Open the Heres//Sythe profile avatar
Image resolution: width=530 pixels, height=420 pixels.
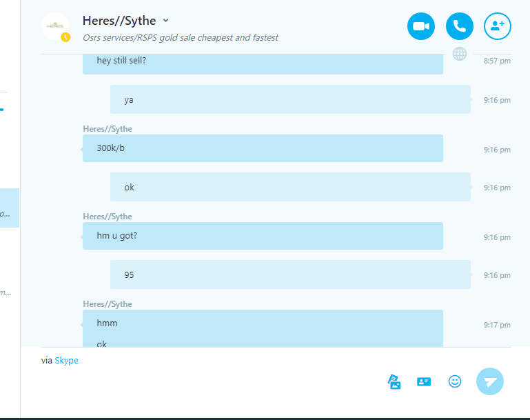click(x=55, y=26)
